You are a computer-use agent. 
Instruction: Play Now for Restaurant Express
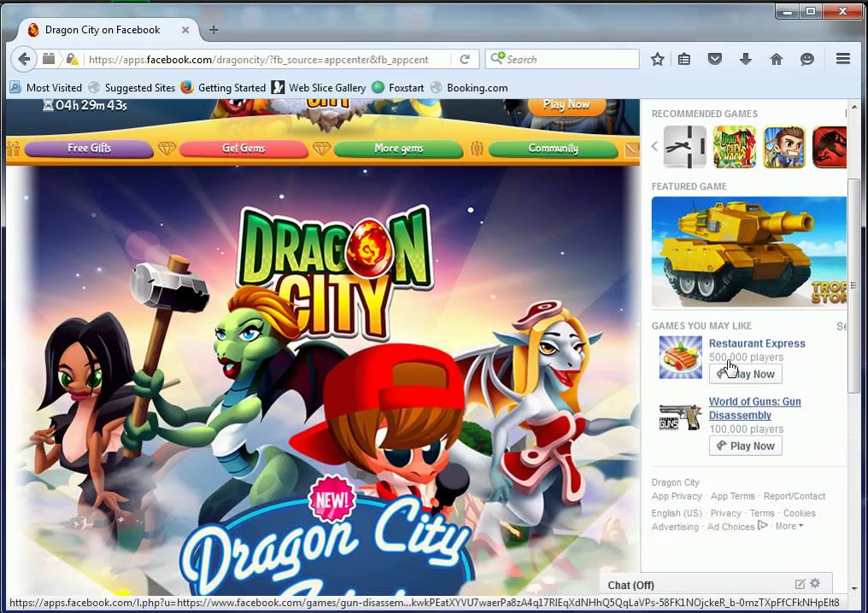click(x=745, y=374)
